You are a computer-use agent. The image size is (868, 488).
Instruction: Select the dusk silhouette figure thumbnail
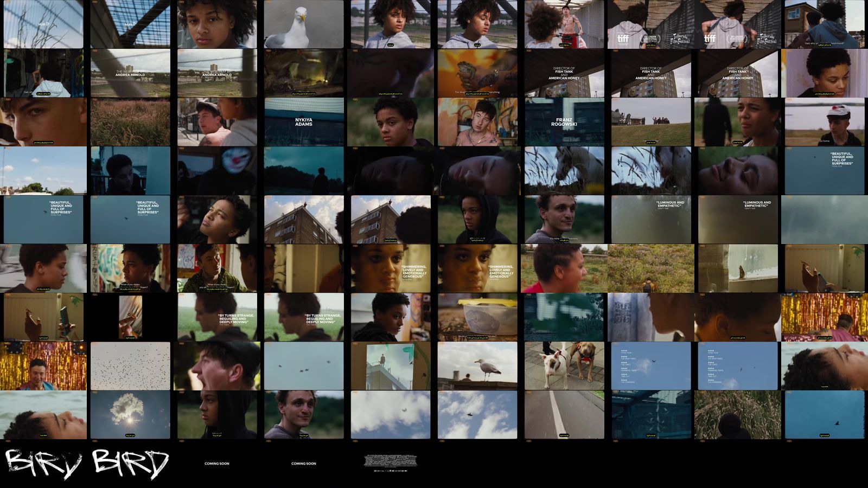[304, 171]
